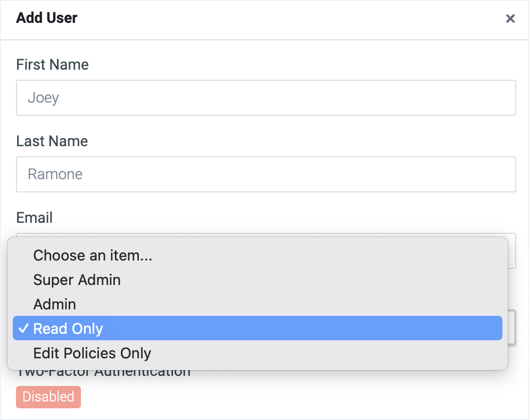The image size is (529, 420).
Task: Toggle the Disabled two-factor badge
Action: 48,397
